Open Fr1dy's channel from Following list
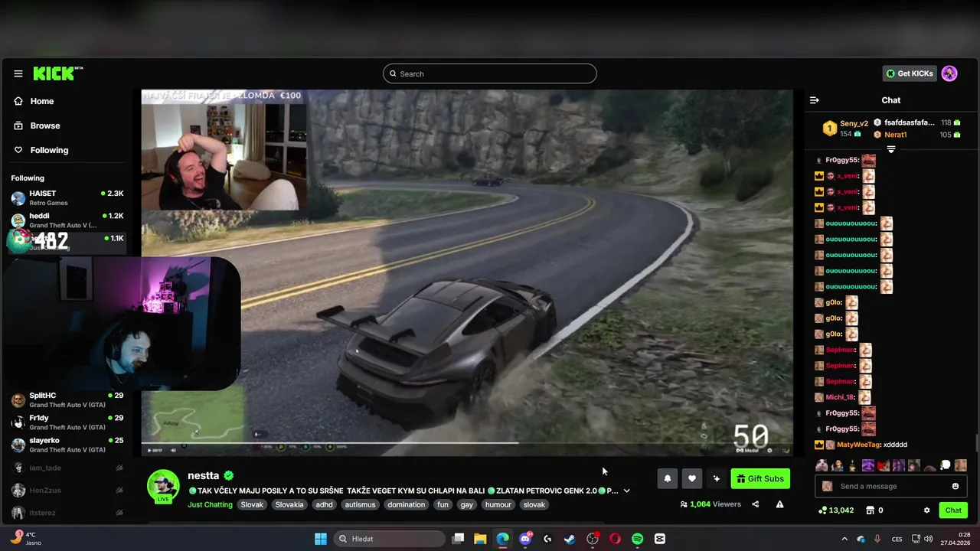 point(67,422)
